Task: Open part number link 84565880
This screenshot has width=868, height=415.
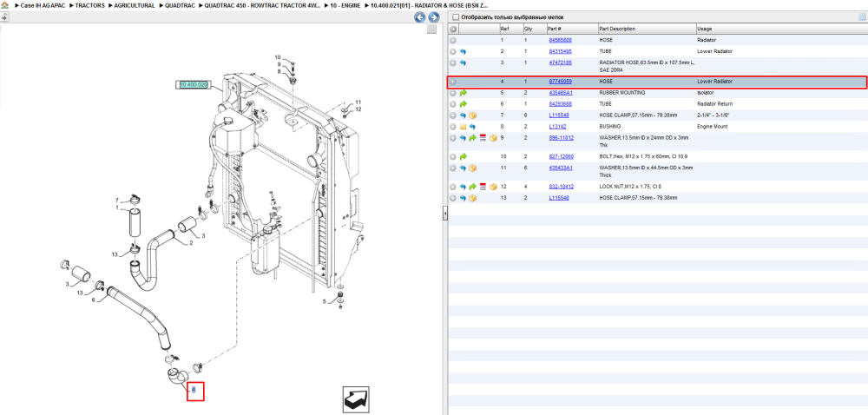Action: 560,41
